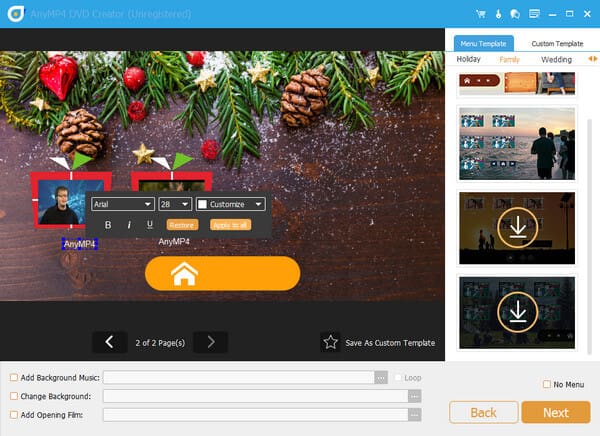This screenshot has height=436, width=600.
Task: Open the Customize text color dropdown
Action: tap(230, 204)
